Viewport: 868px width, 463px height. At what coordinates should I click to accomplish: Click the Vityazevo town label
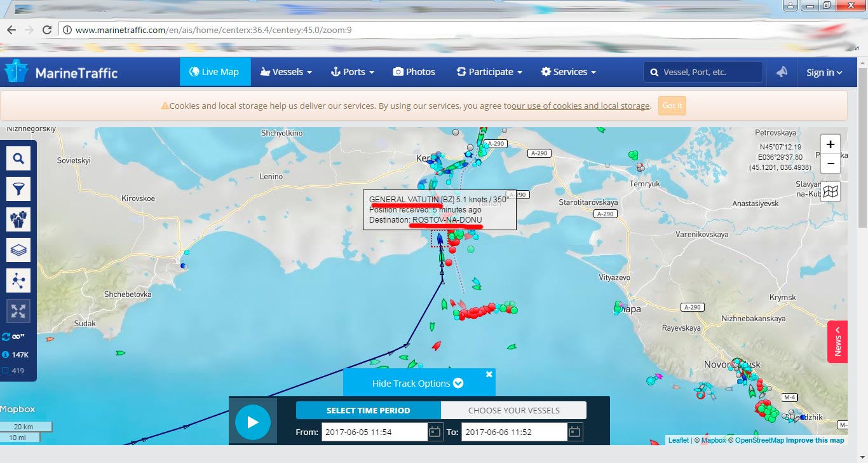point(614,278)
